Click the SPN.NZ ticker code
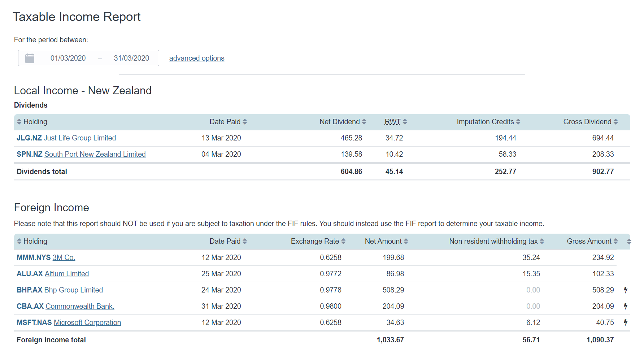 [x=30, y=154]
